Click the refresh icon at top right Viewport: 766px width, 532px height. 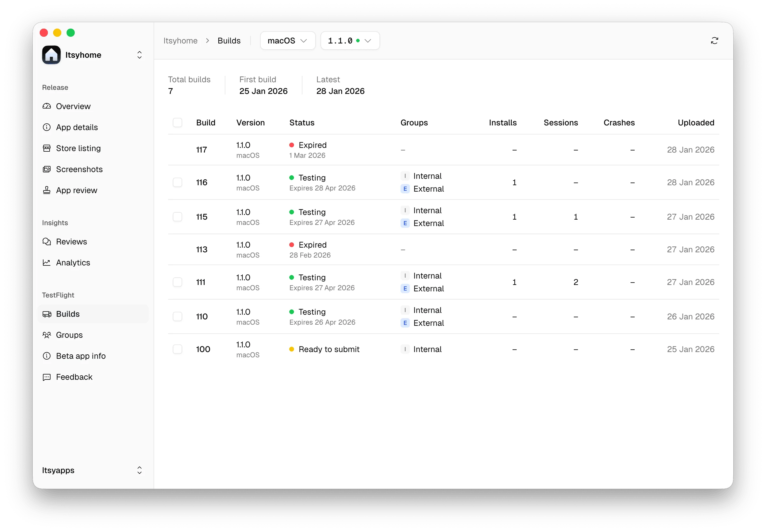(715, 40)
